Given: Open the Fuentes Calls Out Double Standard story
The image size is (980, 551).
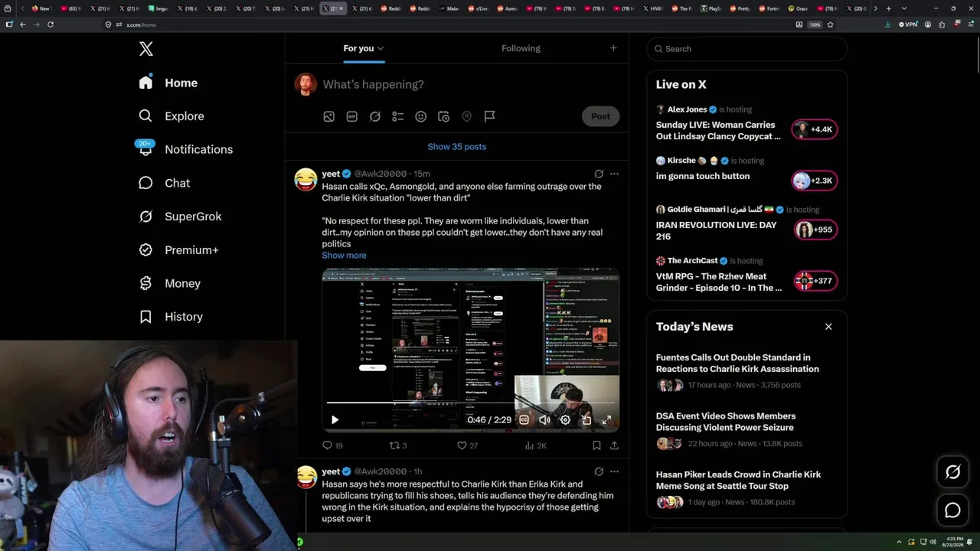Looking at the screenshot, I should tap(737, 364).
